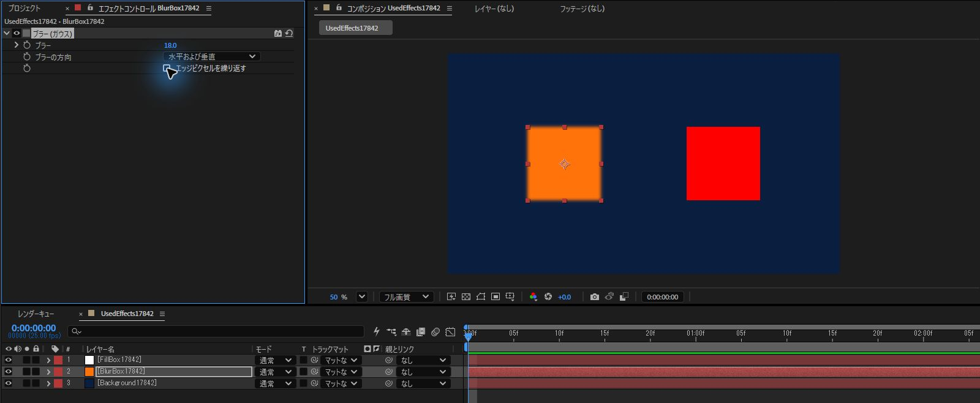
Task: Click the viewer timecode 0:00:00:00 button
Action: (x=663, y=297)
